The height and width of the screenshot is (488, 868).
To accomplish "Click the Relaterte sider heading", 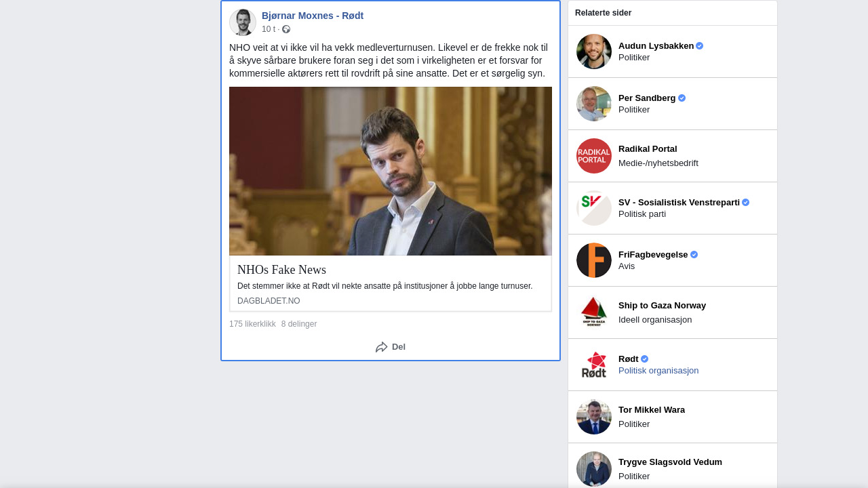I will (603, 13).
